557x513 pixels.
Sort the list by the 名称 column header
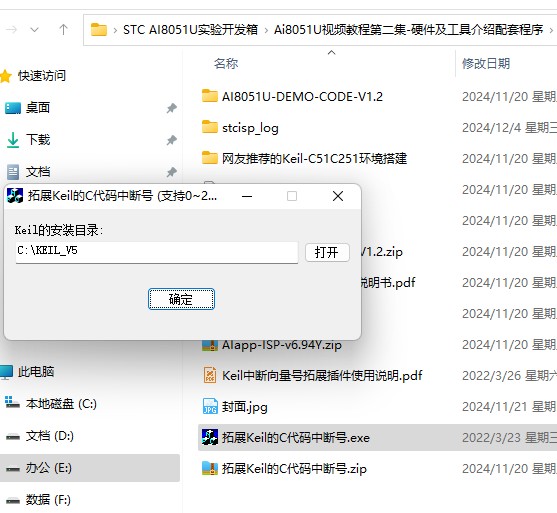pos(226,64)
